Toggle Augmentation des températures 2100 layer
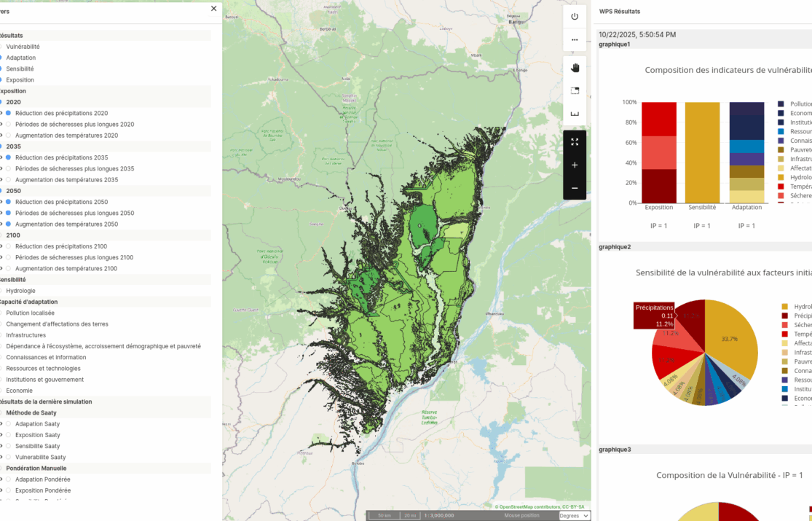The width and height of the screenshot is (812, 521). click(9, 268)
